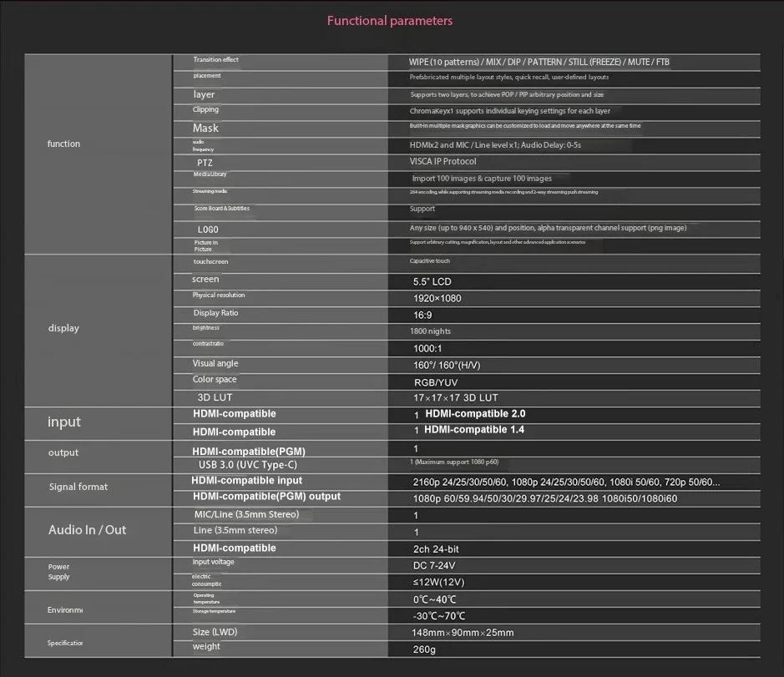
Task: Select '1 HDMI-compatible 1.4' input value
Action: pos(469,430)
